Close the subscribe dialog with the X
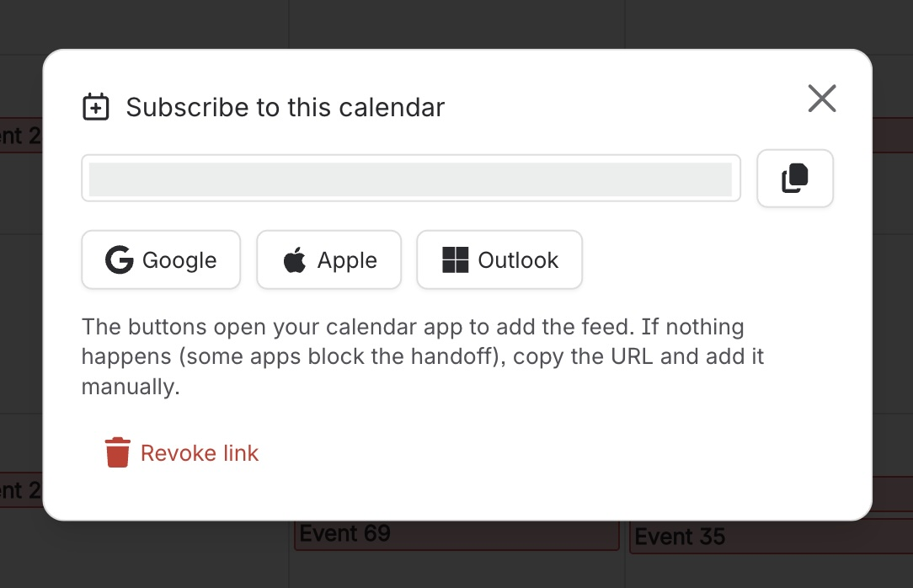This screenshot has width=913, height=588. [x=822, y=99]
